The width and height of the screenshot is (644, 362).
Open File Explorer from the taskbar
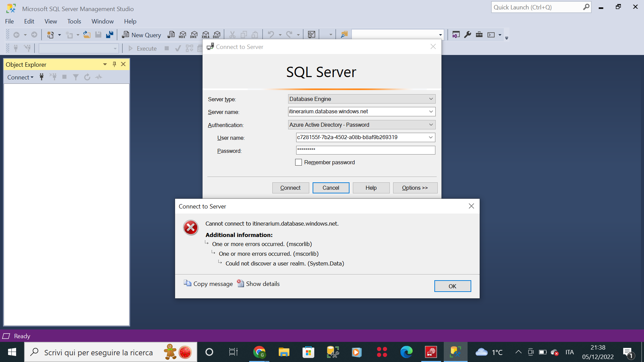(x=284, y=352)
